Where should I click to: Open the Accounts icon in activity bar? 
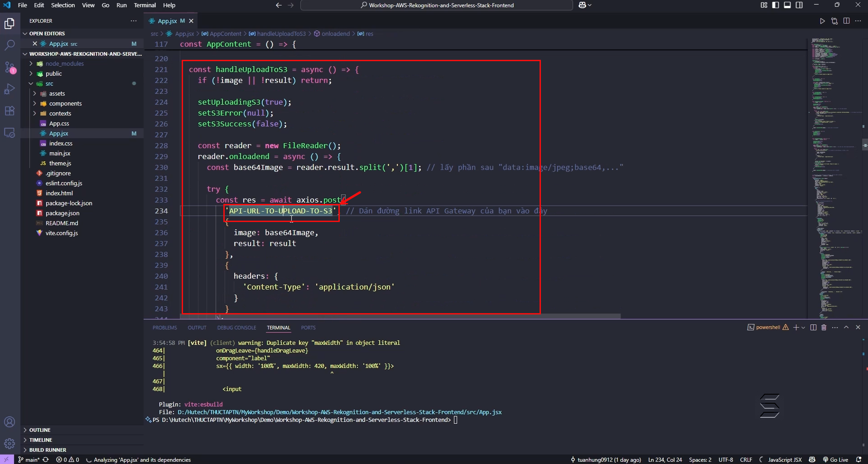coord(10,422)
